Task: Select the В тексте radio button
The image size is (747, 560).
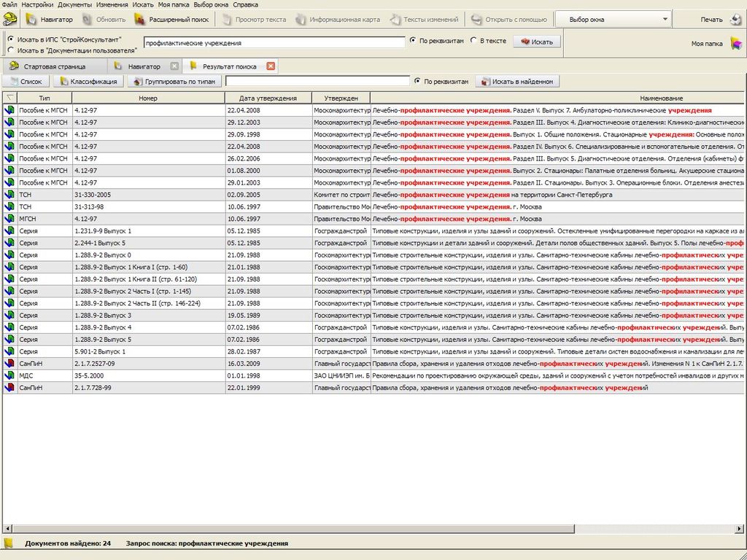Action: [x=473, y=41]
